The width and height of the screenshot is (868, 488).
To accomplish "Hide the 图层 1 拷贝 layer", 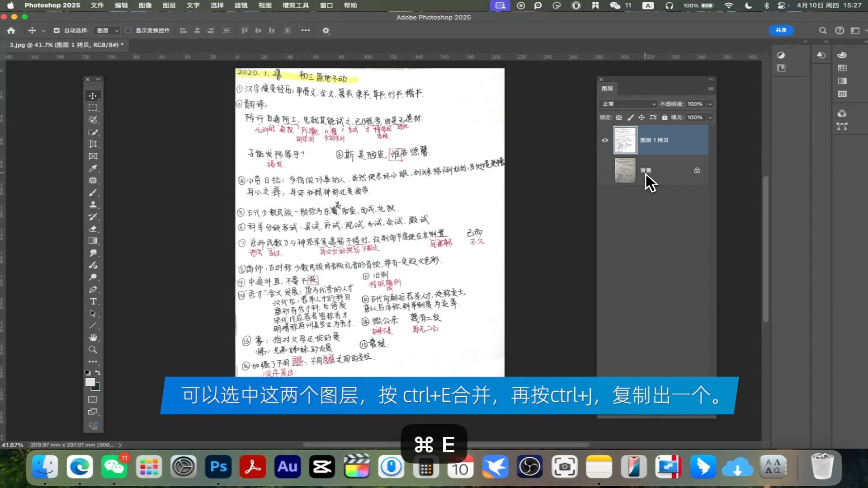I will [x=605, y=140].
